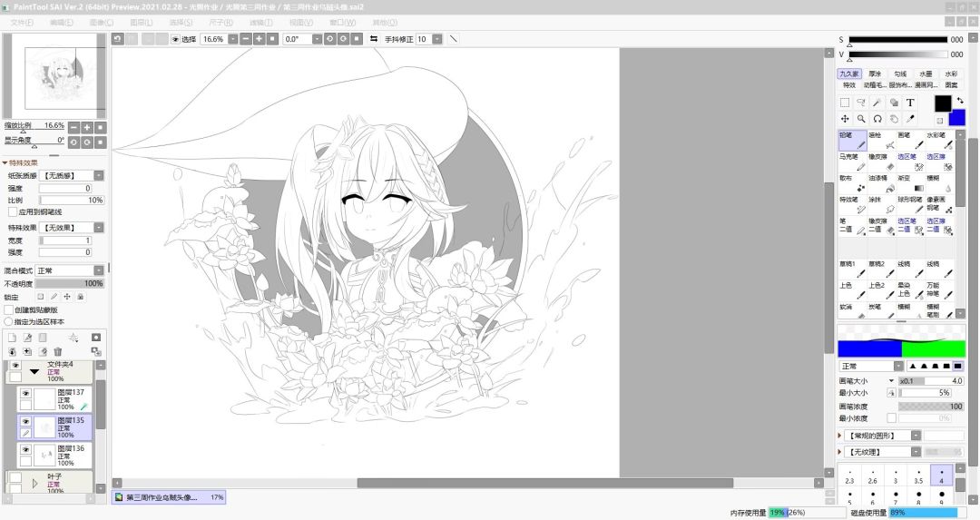Select the 渐变 gradient tool
The width and height of the screenshot is (980, 520).
click(x=911, y=183)
